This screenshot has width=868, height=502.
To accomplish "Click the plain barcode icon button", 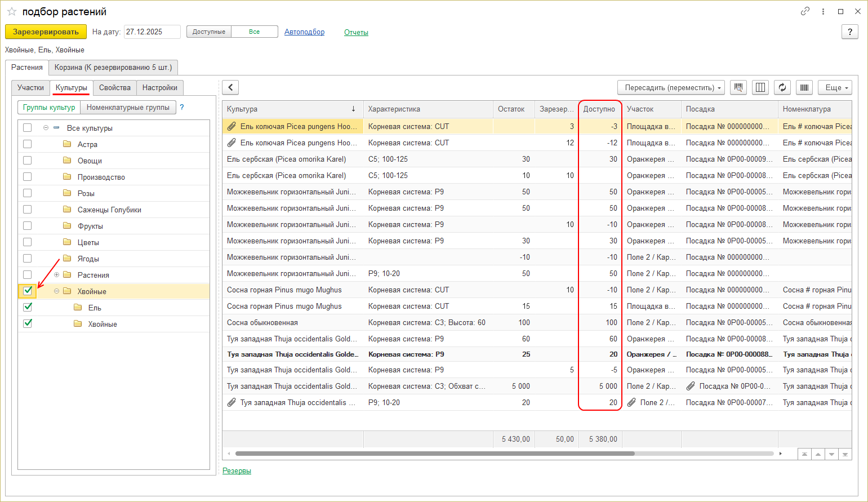I will [x=804, y=87].
